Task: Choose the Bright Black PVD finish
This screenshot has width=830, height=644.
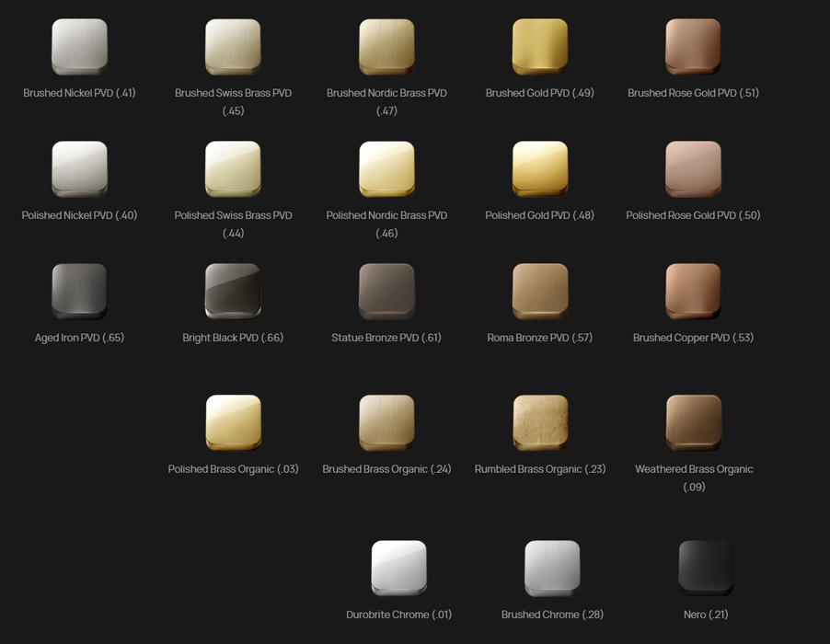Action: [x=233, y=291]
